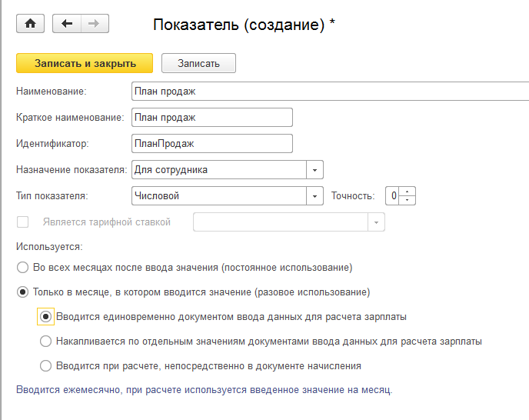Pick 'Накапливается по отдельным значениям' radio option
Viewport: 529px width, 420px height.
point(46,341)
